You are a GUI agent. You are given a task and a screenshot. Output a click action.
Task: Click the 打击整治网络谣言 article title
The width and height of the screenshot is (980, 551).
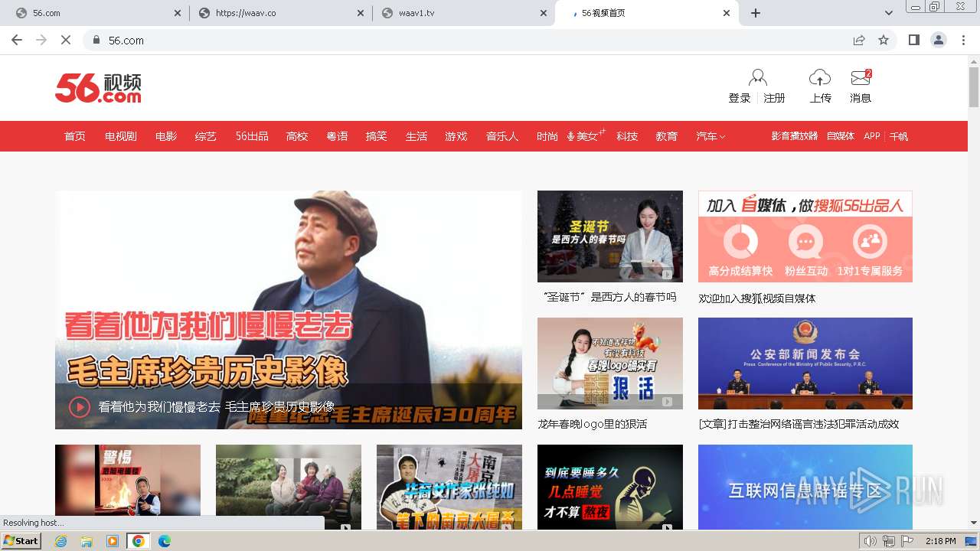pyautogui.click(x=799, y=424)
